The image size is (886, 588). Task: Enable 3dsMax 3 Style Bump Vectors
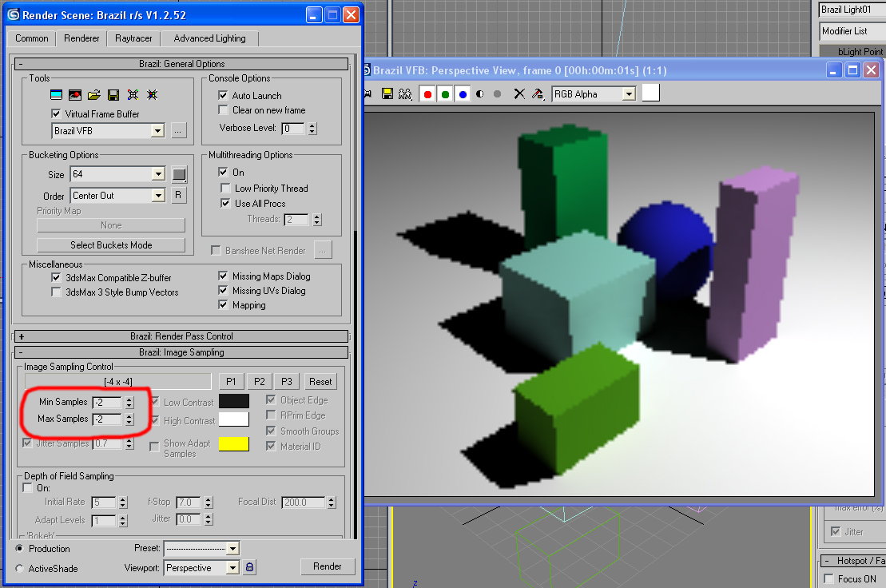coord(56,292)
